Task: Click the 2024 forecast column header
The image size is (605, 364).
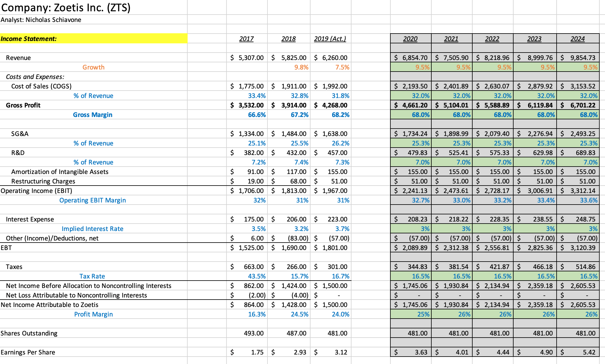Action: click(x=578, y=39)
